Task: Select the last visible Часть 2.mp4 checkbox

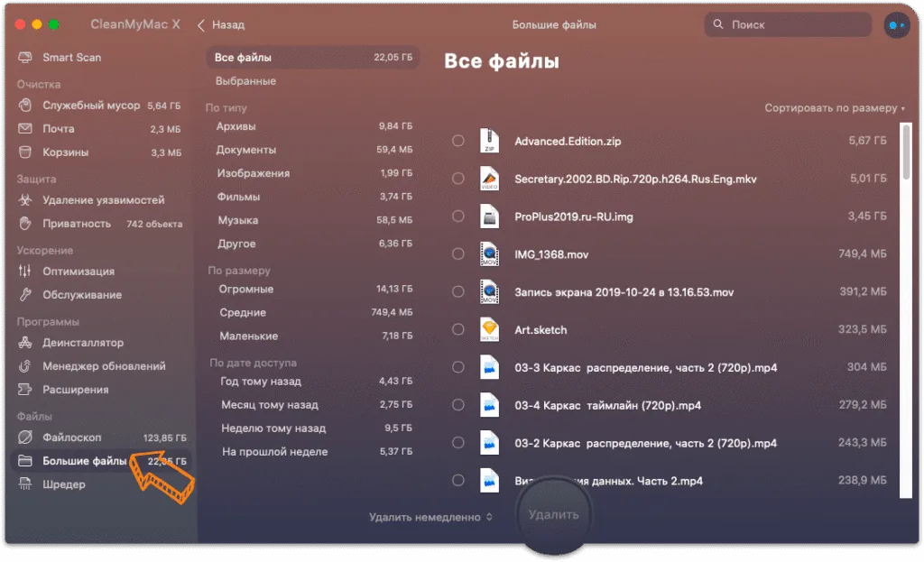Action: point(457,480)
